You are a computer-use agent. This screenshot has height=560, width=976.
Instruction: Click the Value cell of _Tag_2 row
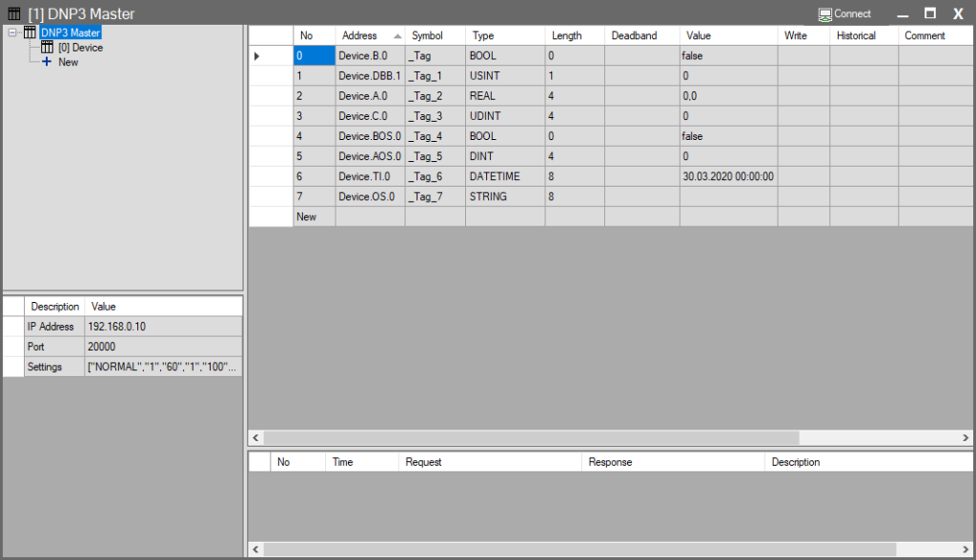[727, 96]
